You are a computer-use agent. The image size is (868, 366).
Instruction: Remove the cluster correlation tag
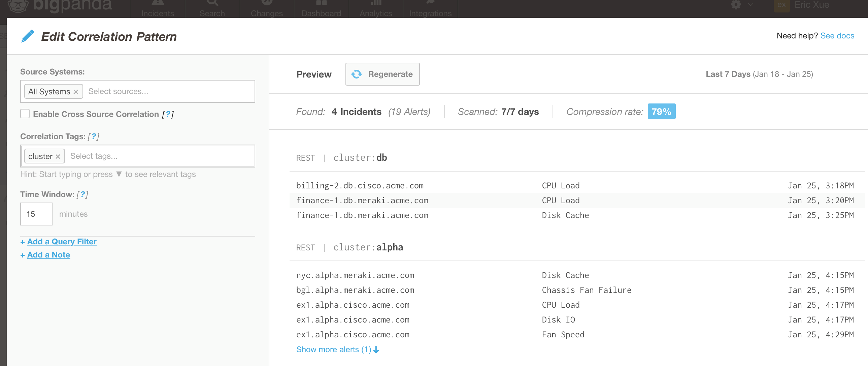click(x=58, y=156)
